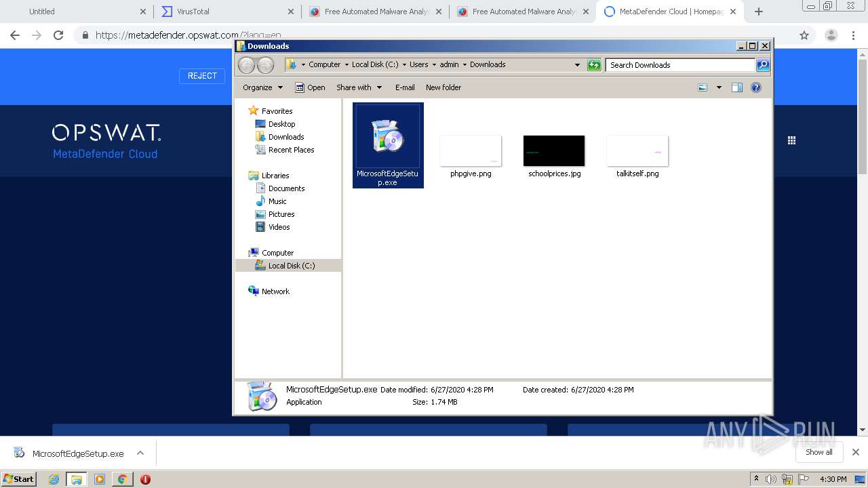868x488 pixels.
Task: Click the red antivirus taskbar icon
Action: pos(145,479)
